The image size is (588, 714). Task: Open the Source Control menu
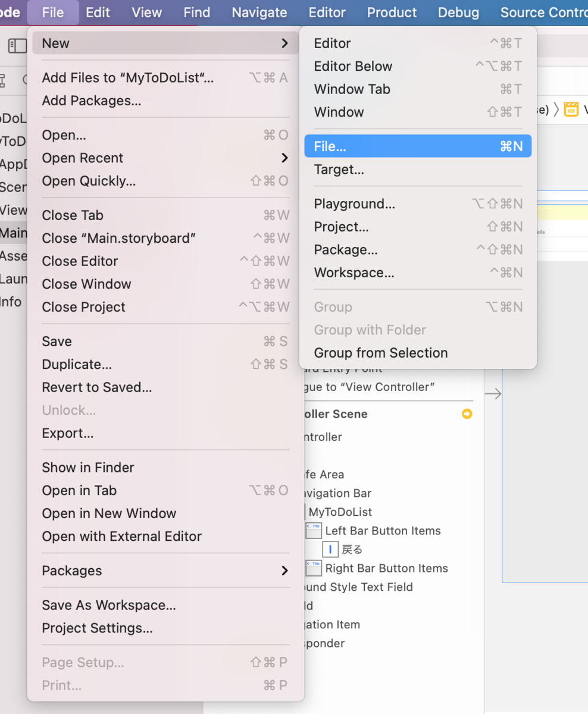[543, 12]
